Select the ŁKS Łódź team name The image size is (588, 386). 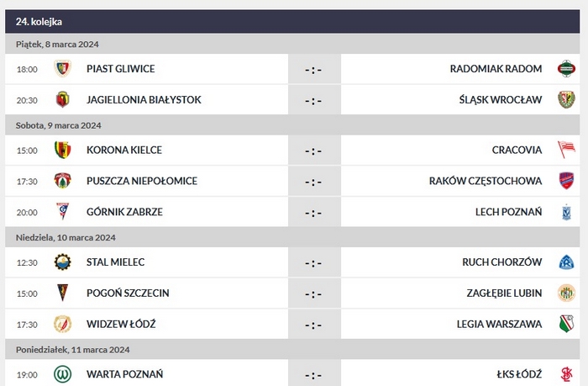tap(519, 373)
